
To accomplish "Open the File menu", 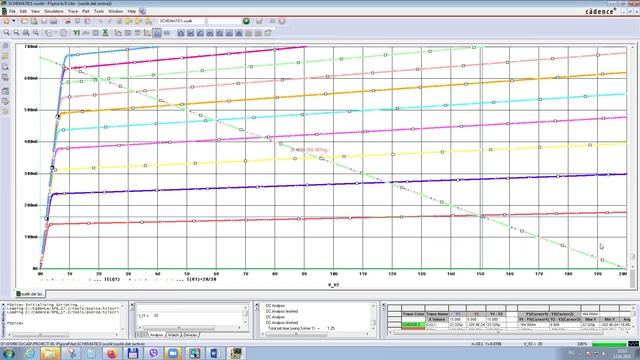I will pos(12,11).
